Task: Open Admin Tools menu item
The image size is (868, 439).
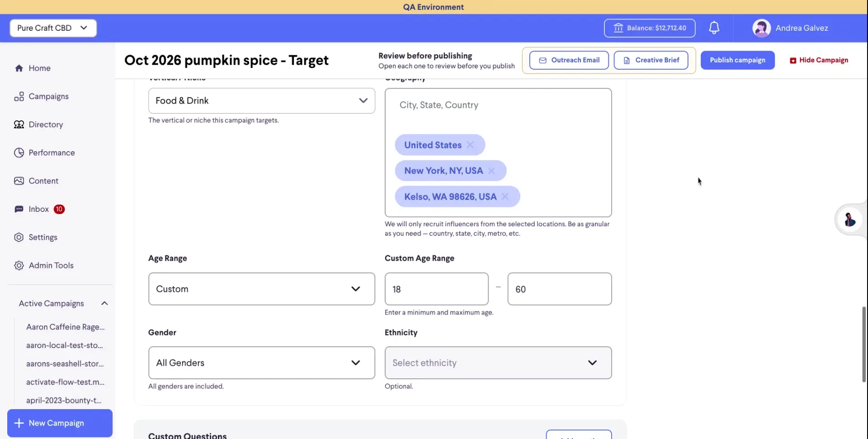Action: click(51, 266)
